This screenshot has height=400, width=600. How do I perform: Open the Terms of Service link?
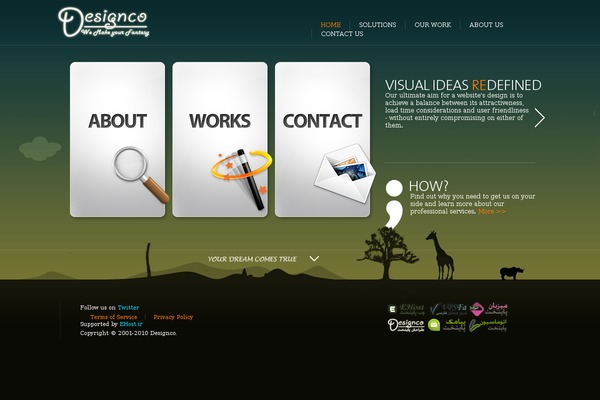pyautogui.click(x=114, y=317)
